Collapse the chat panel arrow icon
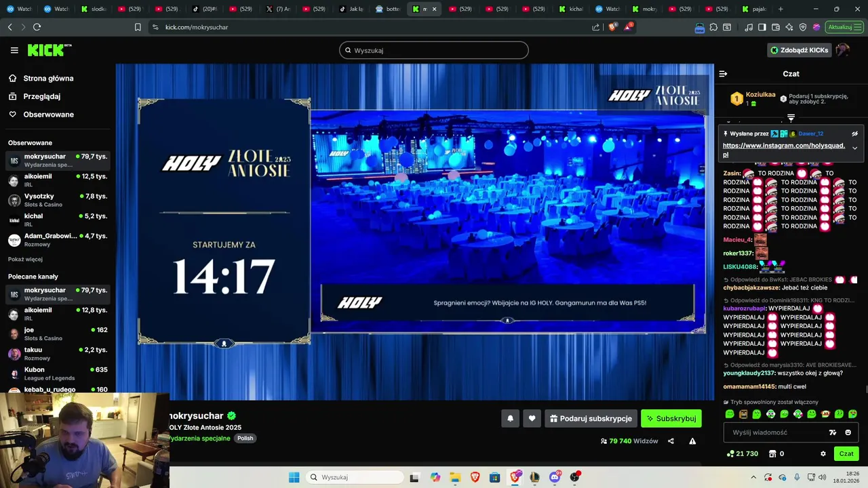 [x=723, y=74]
